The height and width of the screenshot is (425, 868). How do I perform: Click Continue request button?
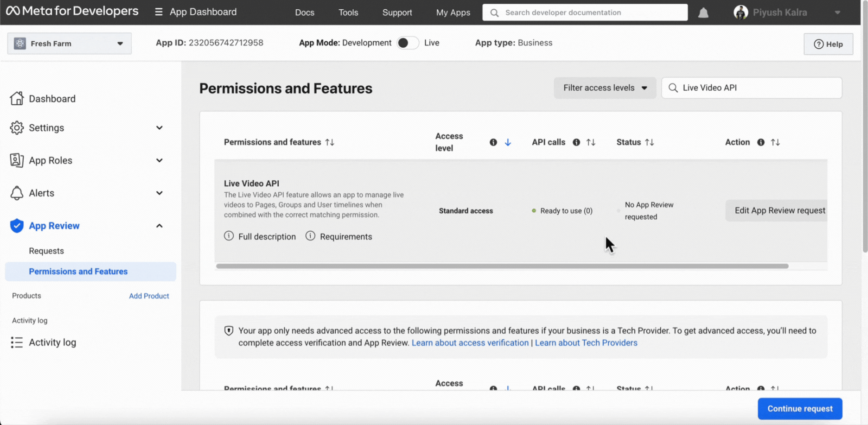(800, 408)
